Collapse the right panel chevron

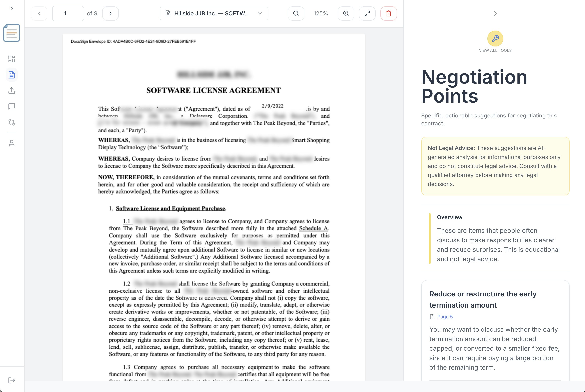point(495,13)
